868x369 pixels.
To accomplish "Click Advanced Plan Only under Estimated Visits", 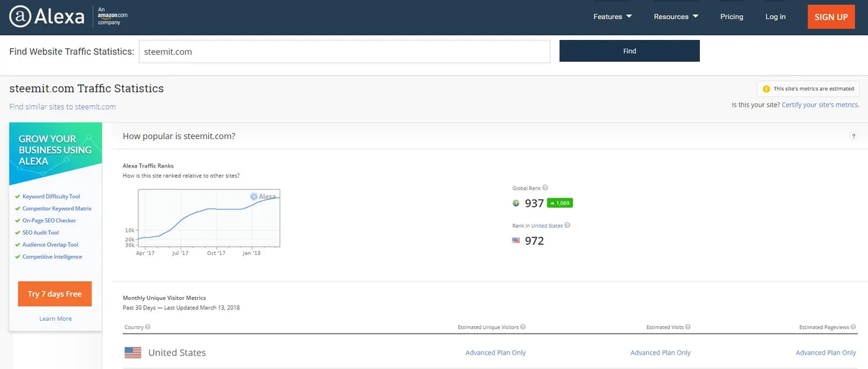I will 660,353.
